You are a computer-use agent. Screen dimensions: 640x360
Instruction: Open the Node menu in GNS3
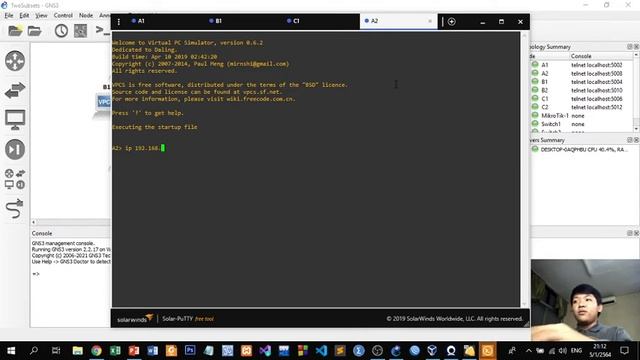pyautogui.click(x=86, y=16)
